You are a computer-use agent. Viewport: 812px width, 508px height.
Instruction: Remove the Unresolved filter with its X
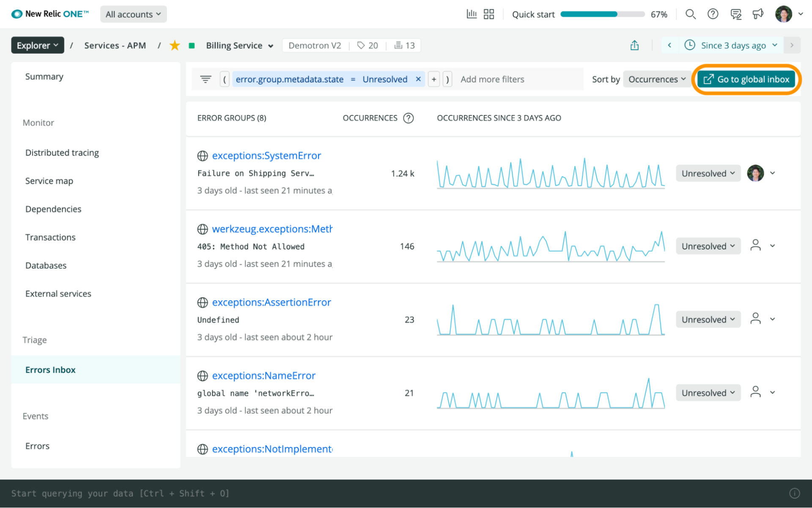click(418, 79)
